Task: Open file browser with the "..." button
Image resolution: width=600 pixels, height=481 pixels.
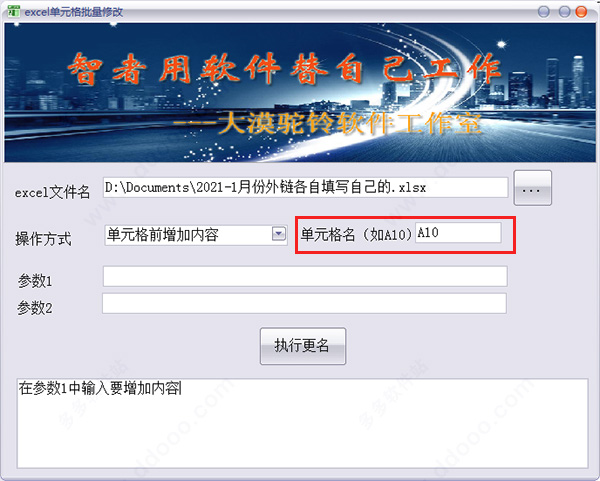Action: point(532,188)
